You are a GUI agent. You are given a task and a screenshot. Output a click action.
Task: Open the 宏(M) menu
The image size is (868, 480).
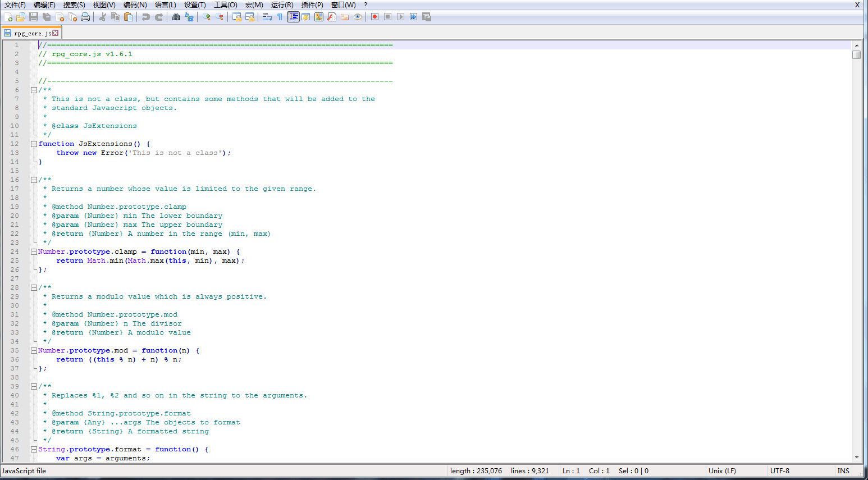(254, 5)
